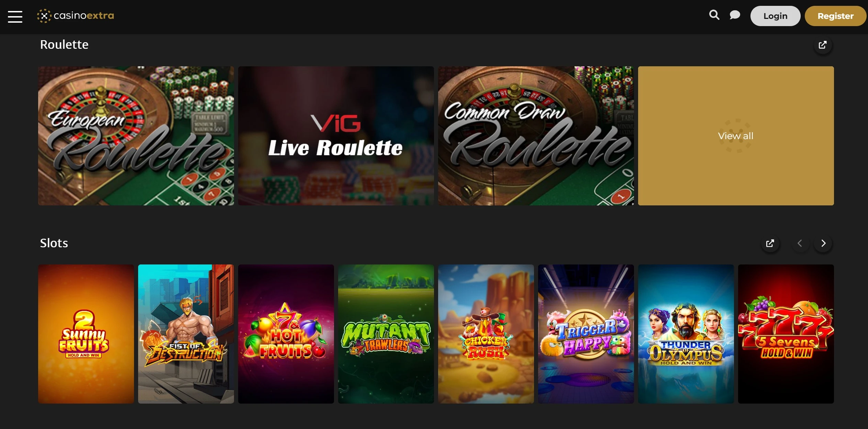Open Roulette section external link icon
This screenshot has width=868, height=429.
point(823,45)
